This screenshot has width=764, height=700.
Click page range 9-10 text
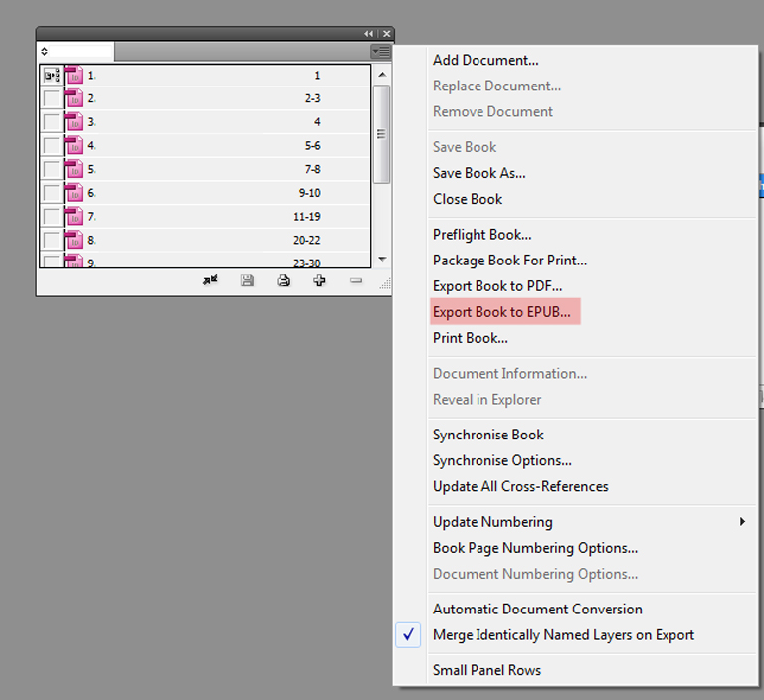coord(310,193)
